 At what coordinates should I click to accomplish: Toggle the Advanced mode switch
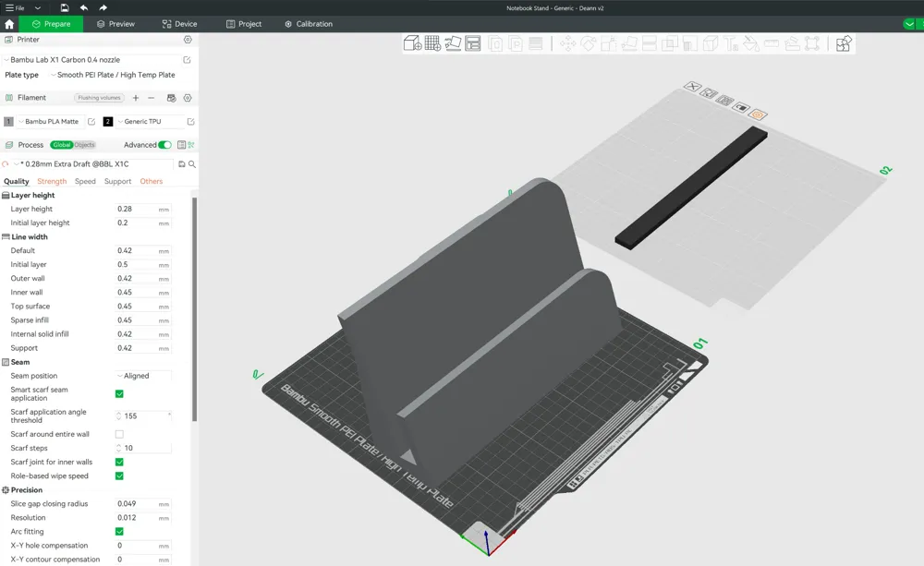tap(165, 145)
